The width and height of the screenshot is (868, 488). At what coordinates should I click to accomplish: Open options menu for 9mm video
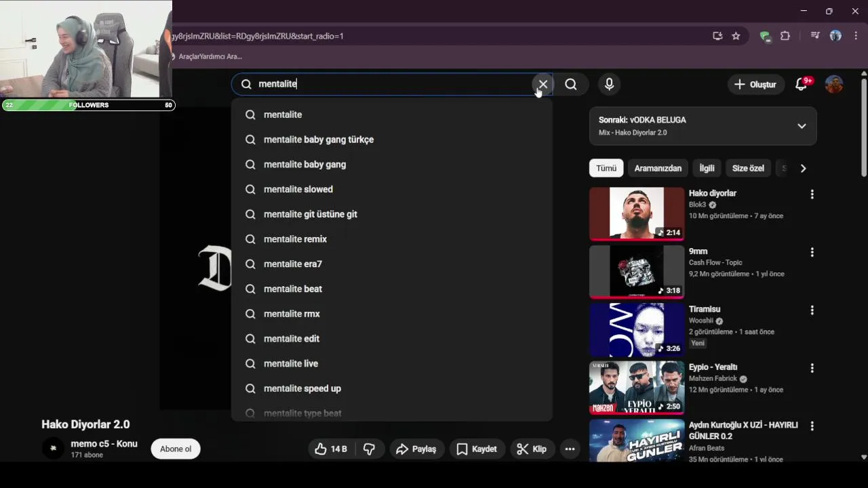tap(812, 252)
